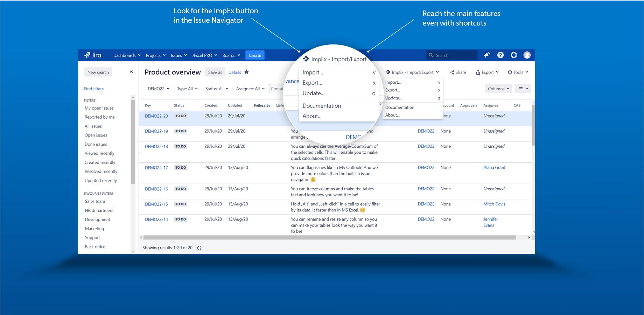Open the Dashboards menu
Image resolution: width=644 pixels, height=315 pixels.
[127, 55]
